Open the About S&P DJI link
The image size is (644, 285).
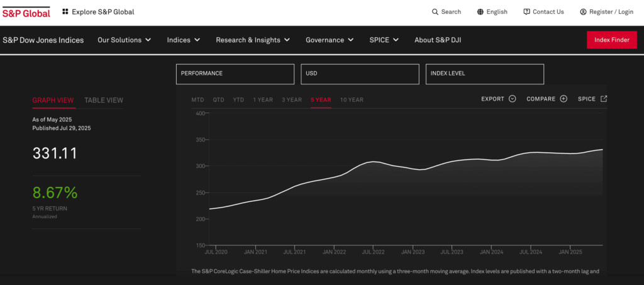(x=441, y=40)
